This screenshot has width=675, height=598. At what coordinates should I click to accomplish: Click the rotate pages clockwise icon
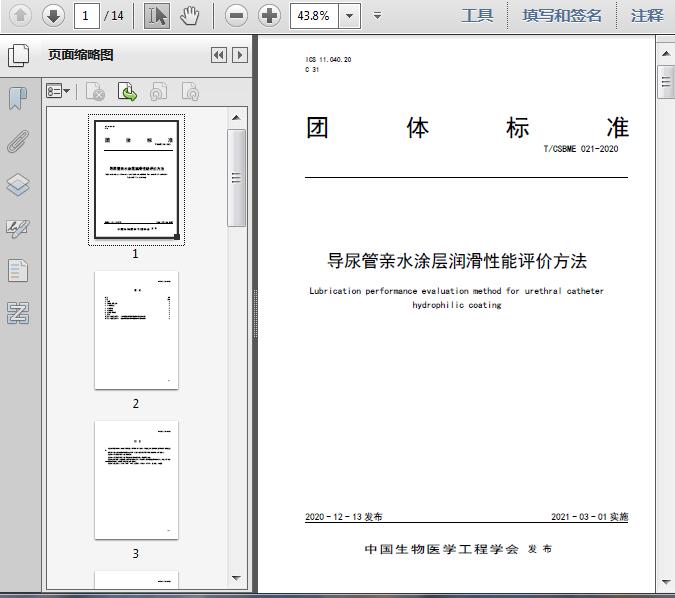(x=190, y=91)
